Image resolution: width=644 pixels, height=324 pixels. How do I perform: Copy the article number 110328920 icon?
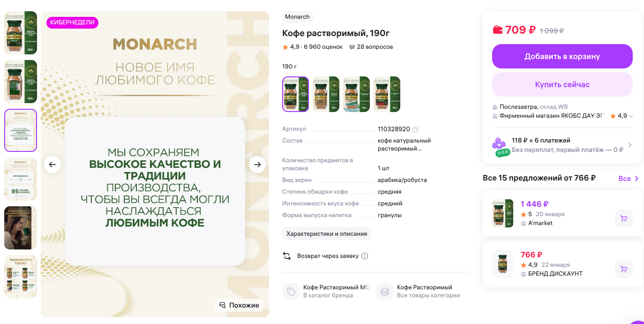pos(416,129)
